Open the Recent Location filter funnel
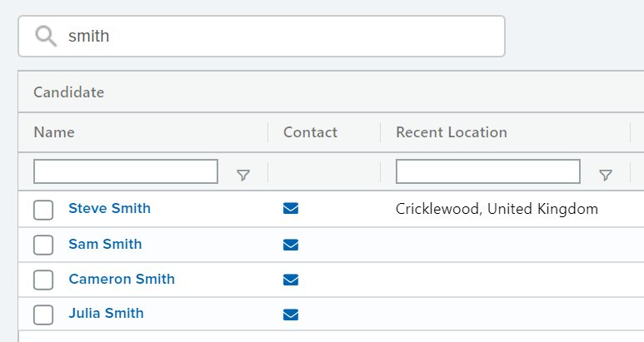This screenshot has height=342, width=644. tap(606, 175)
